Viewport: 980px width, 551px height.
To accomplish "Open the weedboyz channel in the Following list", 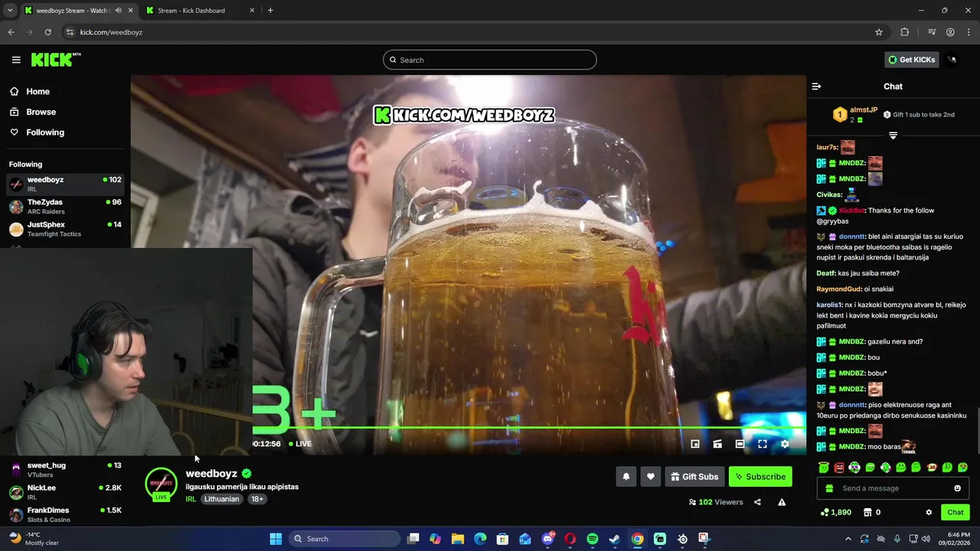I will (x=65, y=184).
